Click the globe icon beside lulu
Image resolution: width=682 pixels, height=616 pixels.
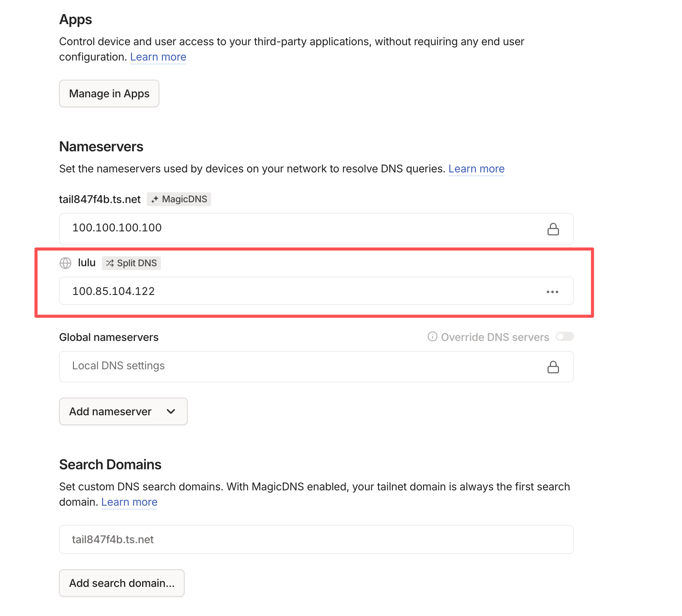click(66, 263)
